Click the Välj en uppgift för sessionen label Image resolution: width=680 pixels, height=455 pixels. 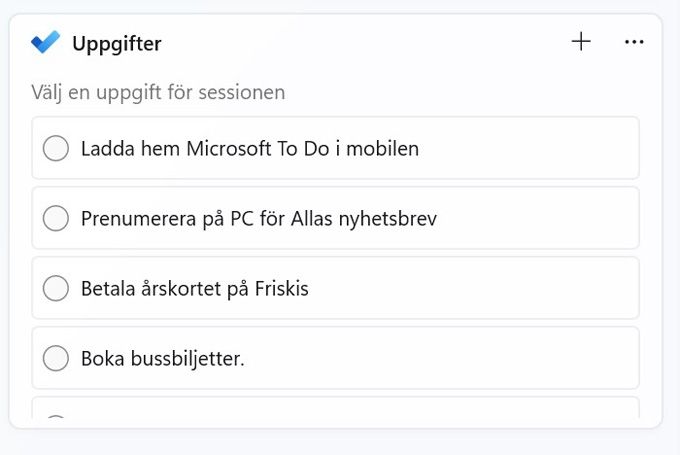[x=158, y=92]
